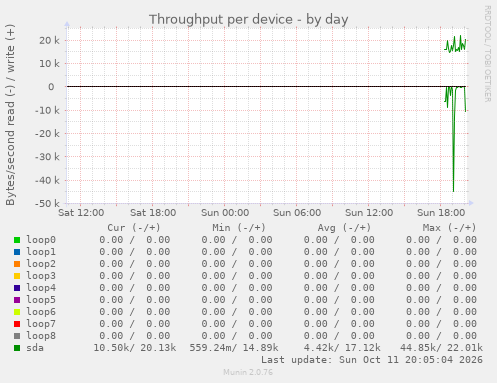Screen dimensions: 497x383
Task: Click the 'Cur (-/+)' column header
Action: coord(134,228)
